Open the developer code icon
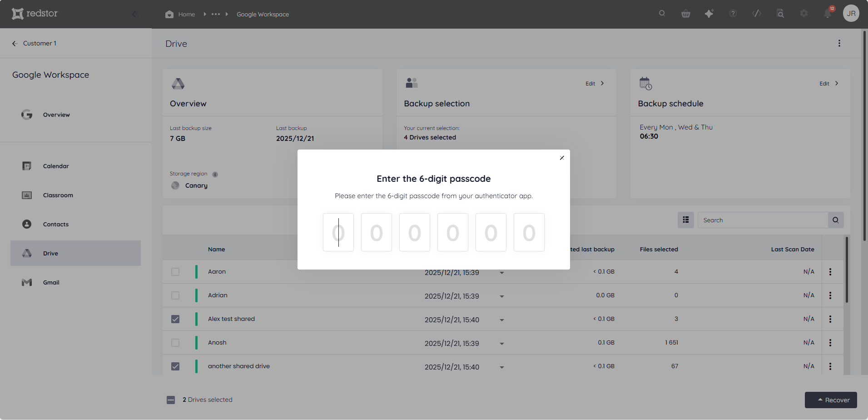 [757, 14]
